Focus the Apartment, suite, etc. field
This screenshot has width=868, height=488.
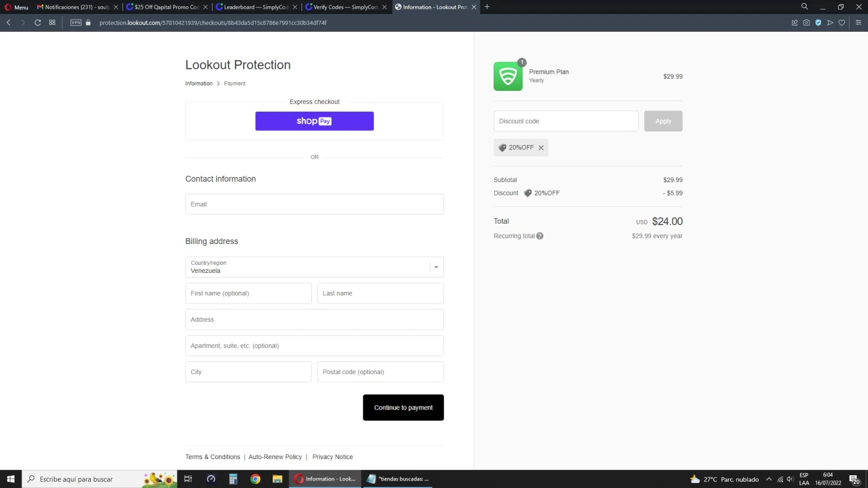(314, 346)
